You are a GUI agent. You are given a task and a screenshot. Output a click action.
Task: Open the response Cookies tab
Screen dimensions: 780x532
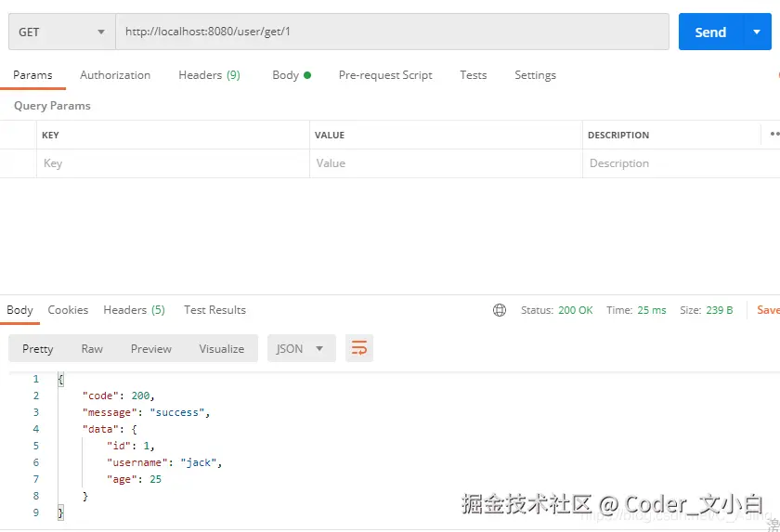68,310
